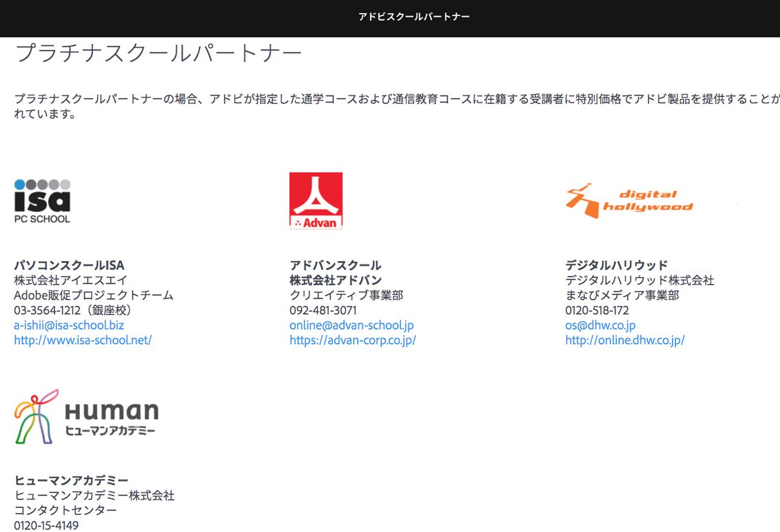780x532 pixels.
Task: Select the まなびメディア事業部 department text
Action: (622, 296)
